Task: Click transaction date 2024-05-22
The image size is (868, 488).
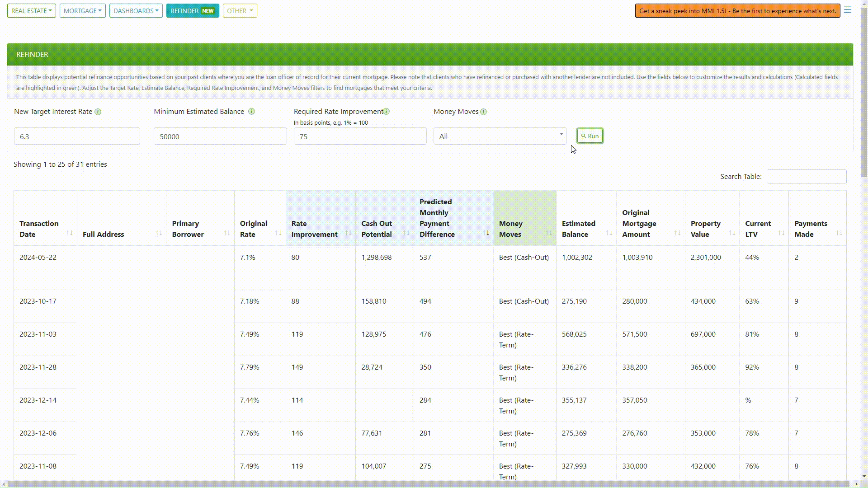Action: point(38,258)
